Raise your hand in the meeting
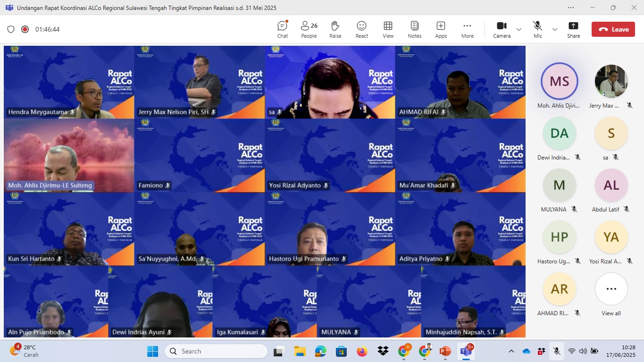The width and height of the screenshot is (644, 362). click(335, 29)
